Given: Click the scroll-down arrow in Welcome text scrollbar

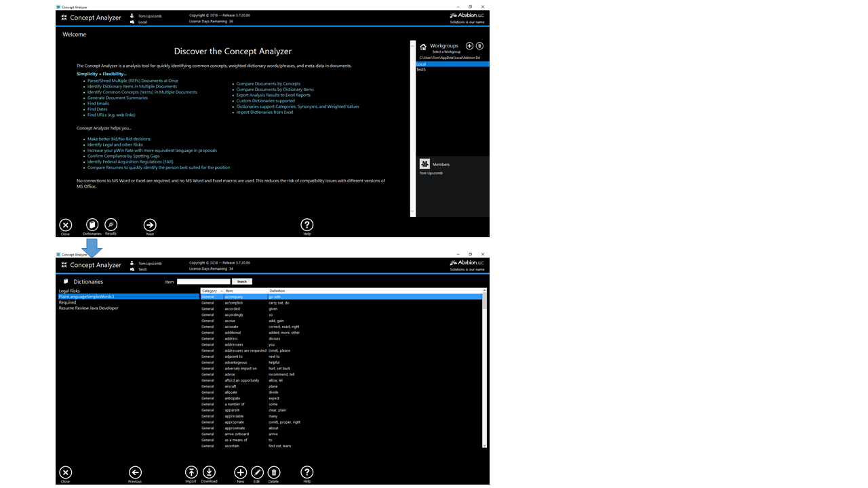Looking at the screenshot, I should pyautogui.click(x=412, y=213).
